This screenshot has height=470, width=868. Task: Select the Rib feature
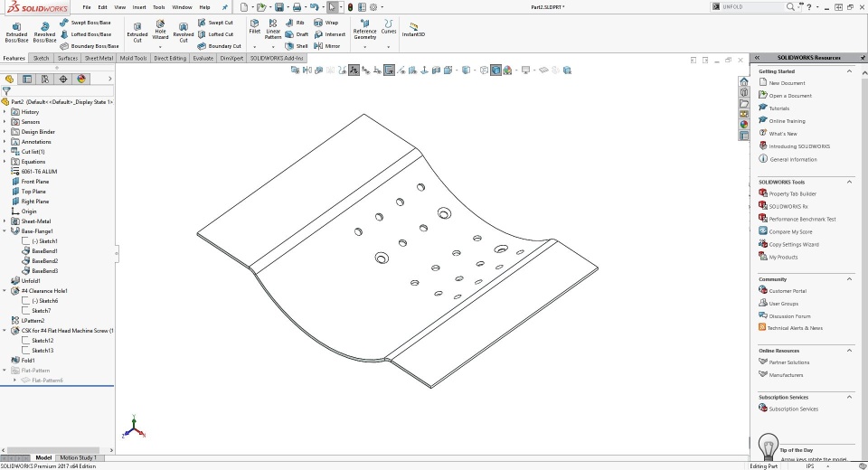[x=295, y=23]
